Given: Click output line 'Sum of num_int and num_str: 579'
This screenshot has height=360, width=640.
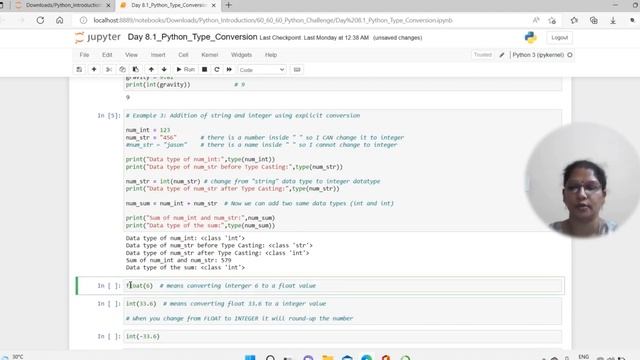Looking at the screenshot, I should [178, 260].
